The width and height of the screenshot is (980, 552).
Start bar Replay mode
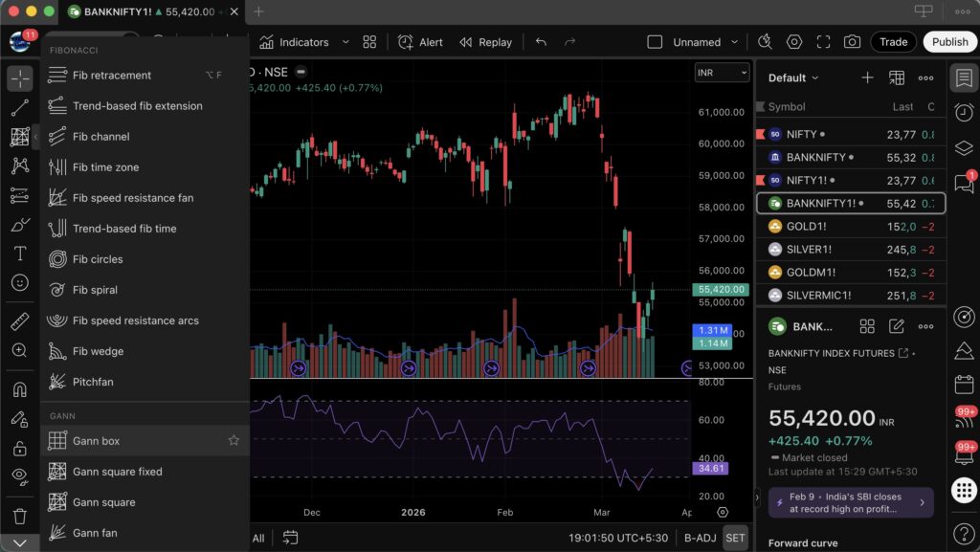point(488,42)
